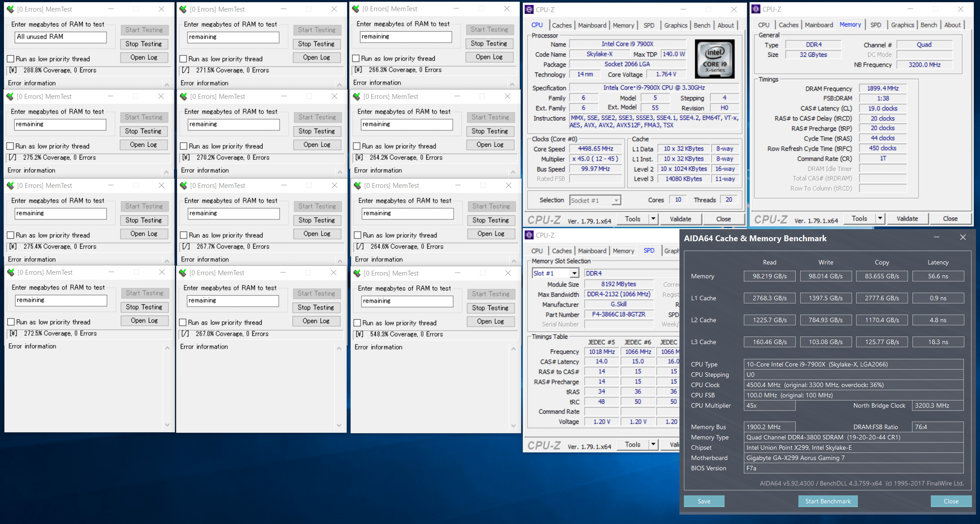This screenshot has width=980, height=524.
Task: Open the Tools dropdown arrow in CPU-Z SPD window
Action: click(x=653, y=444)
